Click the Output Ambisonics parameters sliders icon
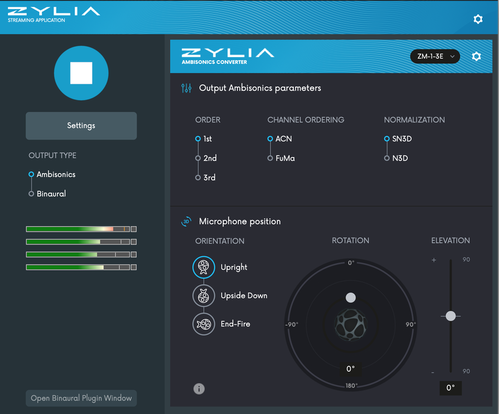The height and width of the screenshot is (414, 499). pyautogui.click(x=186, y=88)
